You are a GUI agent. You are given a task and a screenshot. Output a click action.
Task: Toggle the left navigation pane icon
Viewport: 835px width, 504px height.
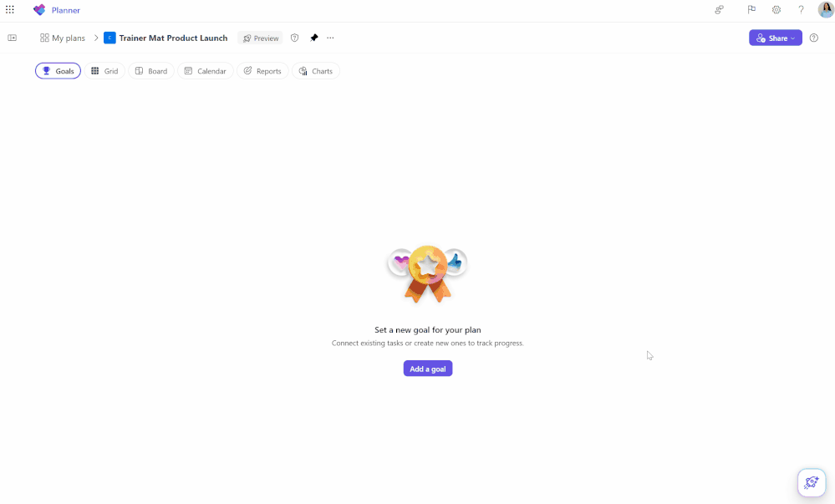13,38
